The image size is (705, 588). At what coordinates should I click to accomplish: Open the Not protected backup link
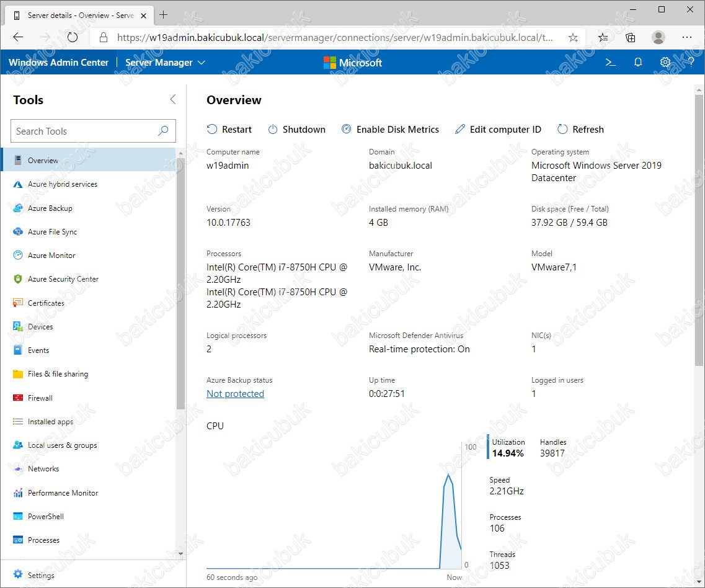click(x=235, y=394)
